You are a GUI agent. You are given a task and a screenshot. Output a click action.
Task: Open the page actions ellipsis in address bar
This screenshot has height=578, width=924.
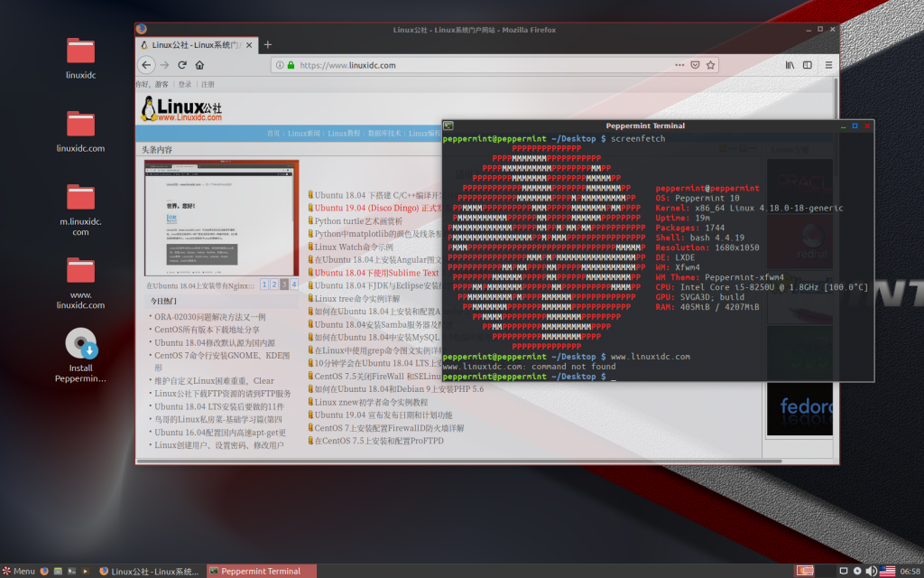[679, 64]
